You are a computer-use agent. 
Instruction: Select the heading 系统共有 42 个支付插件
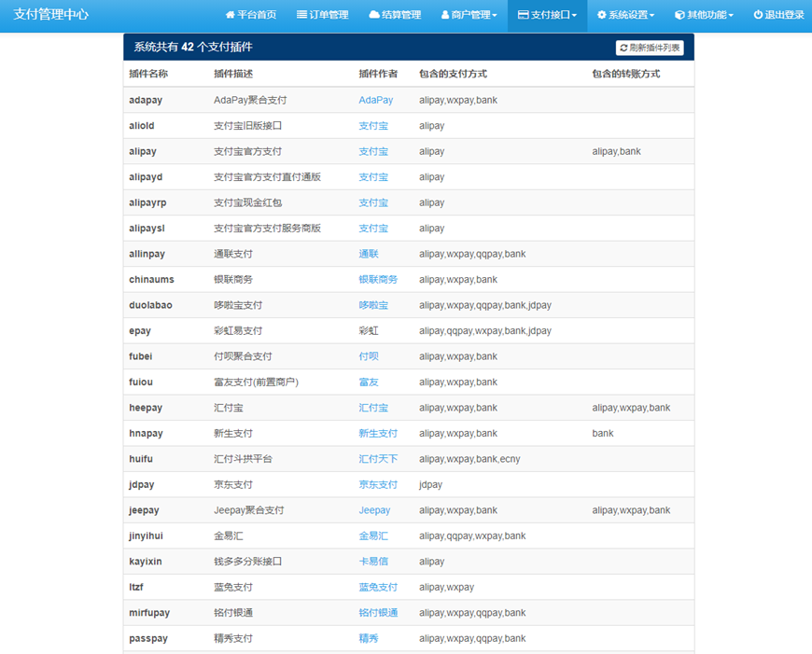(x=193, y=48)
